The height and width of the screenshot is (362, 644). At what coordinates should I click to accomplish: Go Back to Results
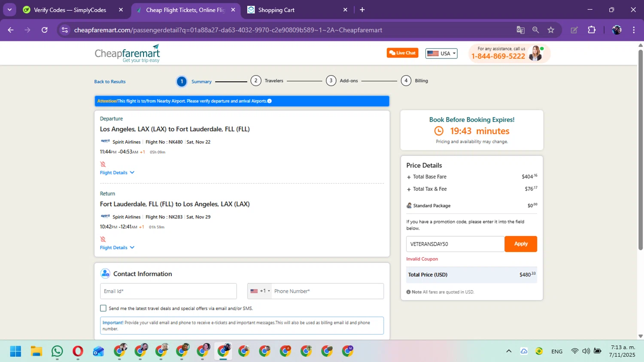tap(110, 82)
